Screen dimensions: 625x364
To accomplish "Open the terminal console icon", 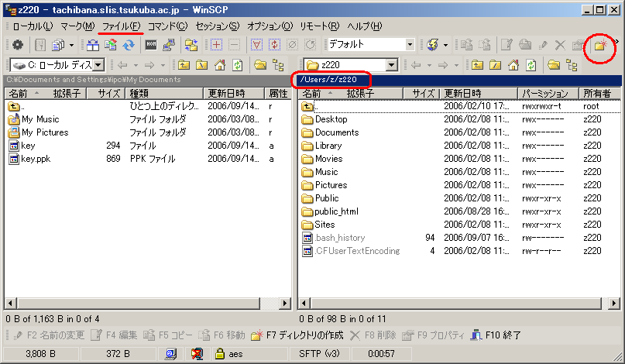I will click(x=151, y=45).
